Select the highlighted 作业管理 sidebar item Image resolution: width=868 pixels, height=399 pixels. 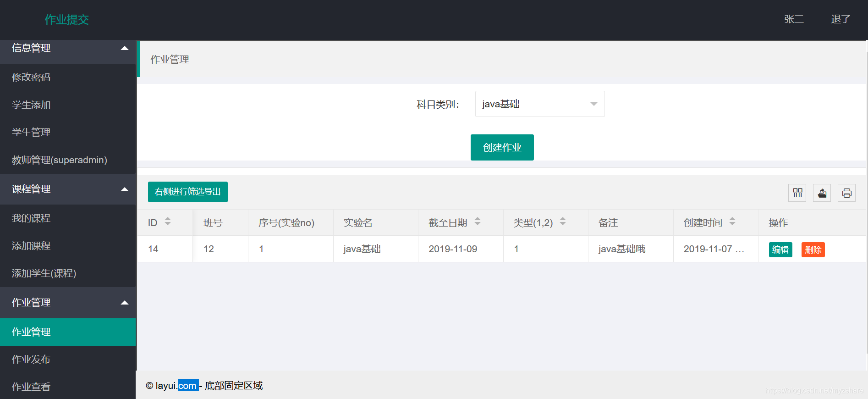[68, 332]
